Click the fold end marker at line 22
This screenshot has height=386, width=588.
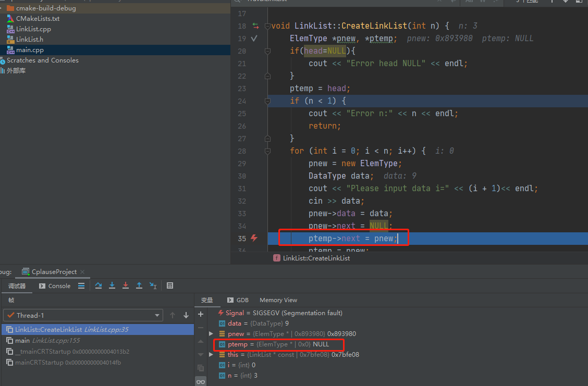267,76
